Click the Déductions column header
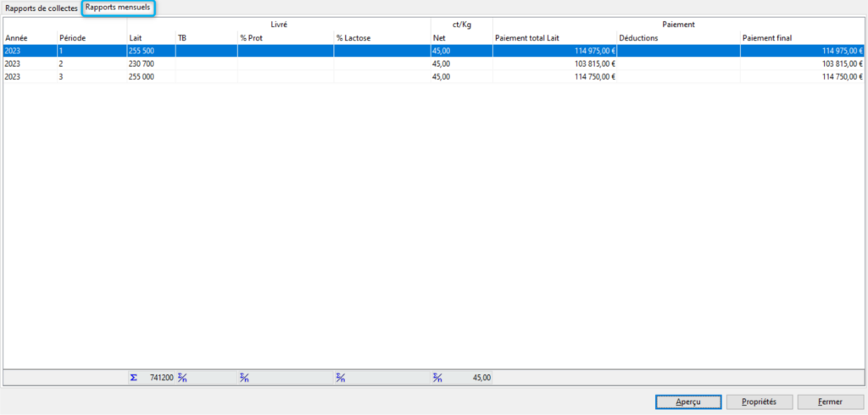This screenshot has width=868, height=415. (679, 37)
